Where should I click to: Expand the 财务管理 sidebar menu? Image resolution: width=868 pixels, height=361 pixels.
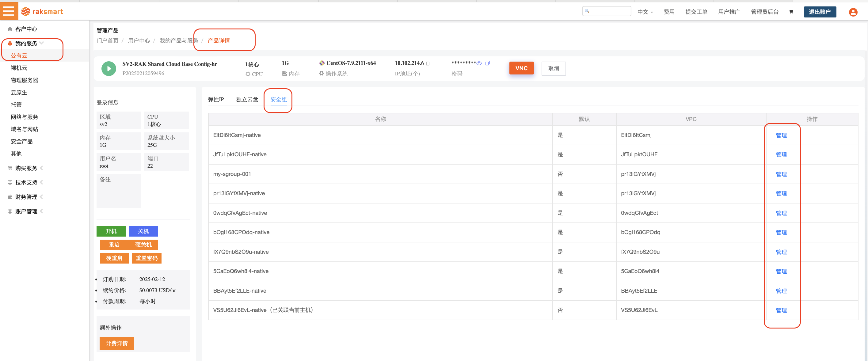26,197
